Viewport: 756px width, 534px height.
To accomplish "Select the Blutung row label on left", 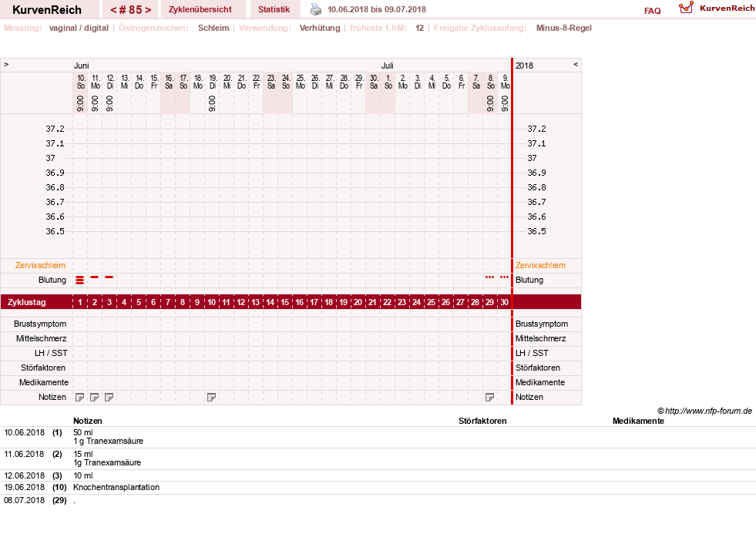I will pos(52,280).
